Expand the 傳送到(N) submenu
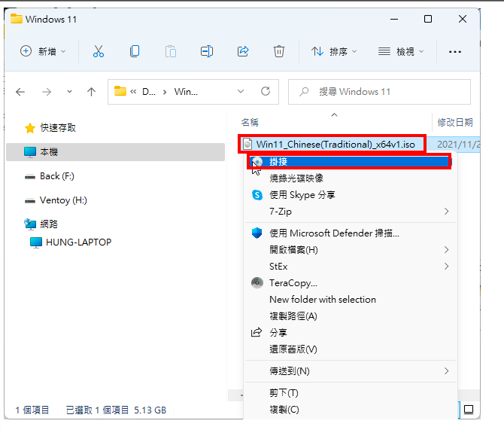Viewport: 504px width, 433px height. [446, 371]
